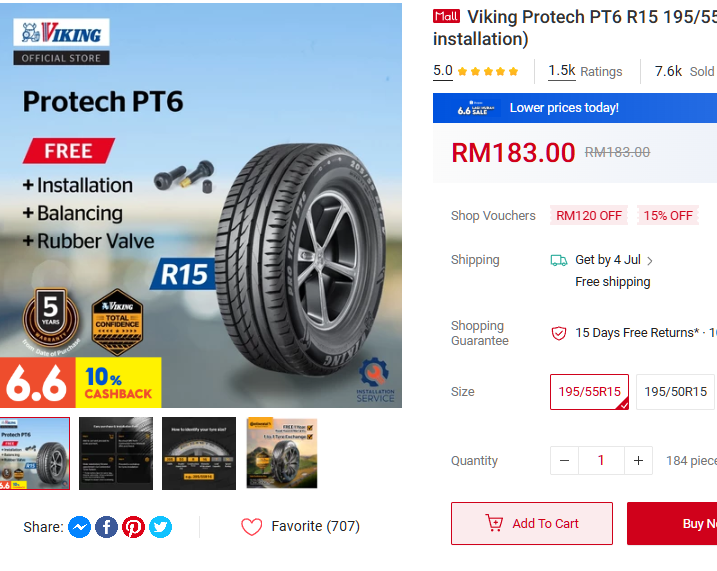View second product thumbnail image

(x=116, y=454)
